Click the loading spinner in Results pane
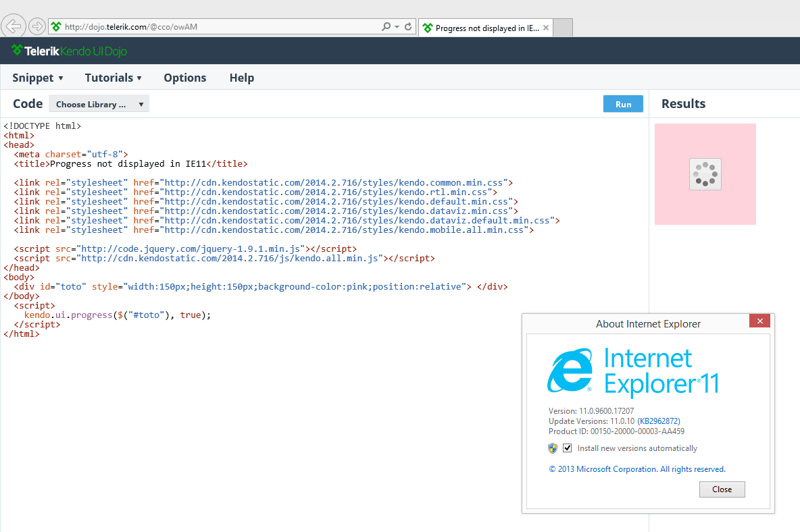The width and height of the screenshot is (800, 532). pyautogui.click(x=705, y=174)
